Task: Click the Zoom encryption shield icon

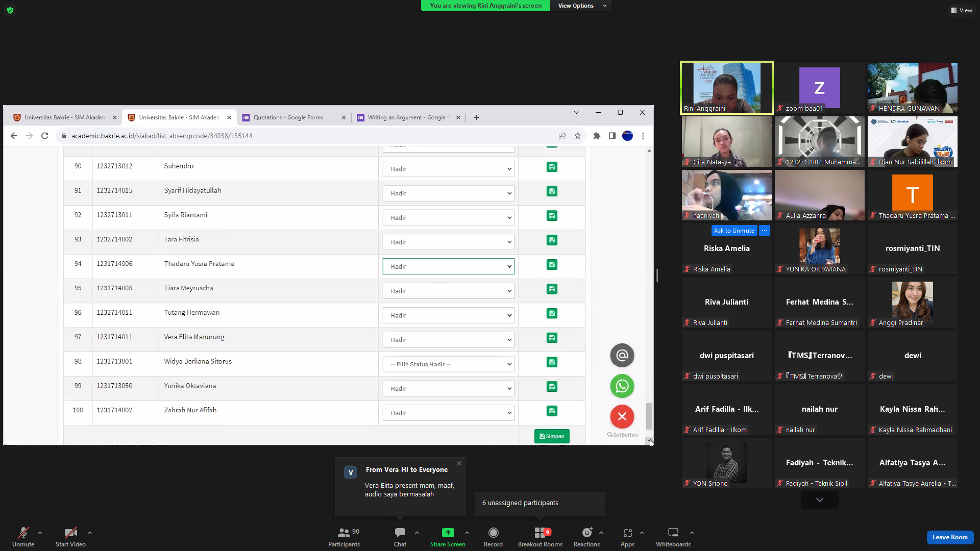Action: click(10, 10)
